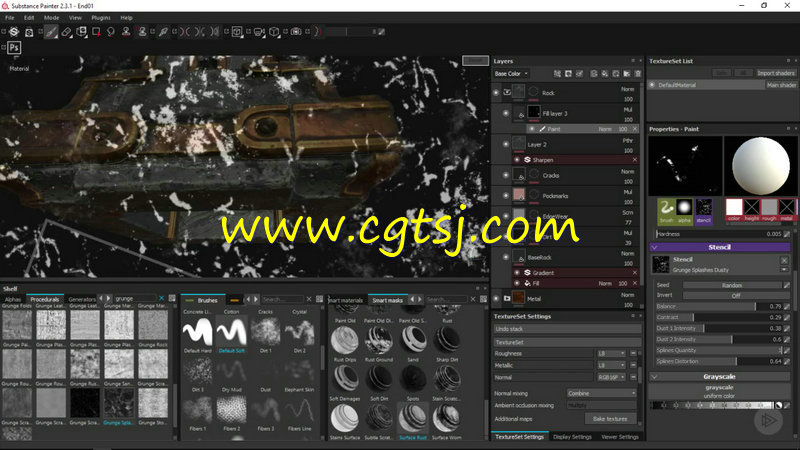800x450 pixels.
Task: Click the Import shaders button
Action: (776, 73)
